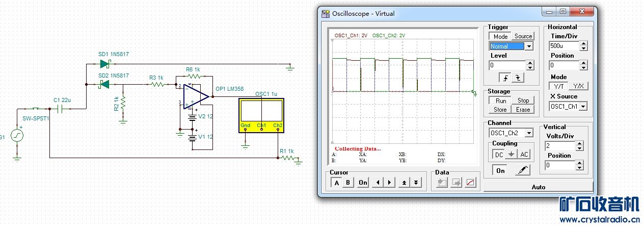Image resolution: width=644 pixels, height=226 pixels.
Task: Click storage Store button
Action: click(x=500, y=110)
